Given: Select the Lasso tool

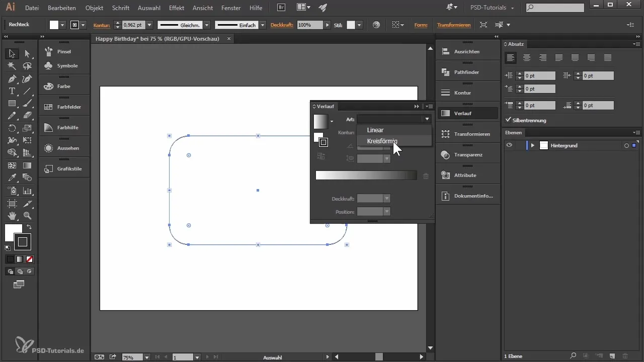Looking at the screenshot, I should click(27, 66).
